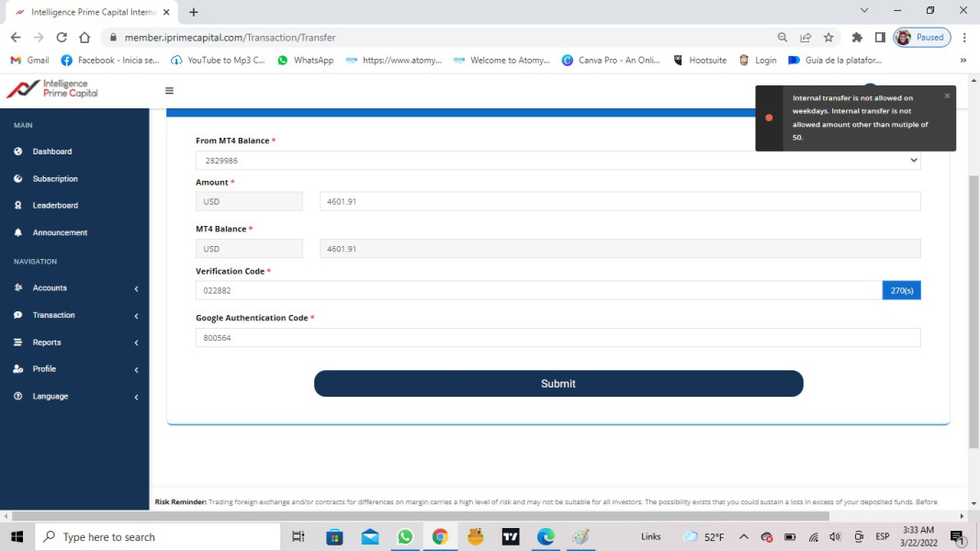The image size is (980, 551).
Task: Open the Welcome to Atomy bookmark
Action: (501, 60)
